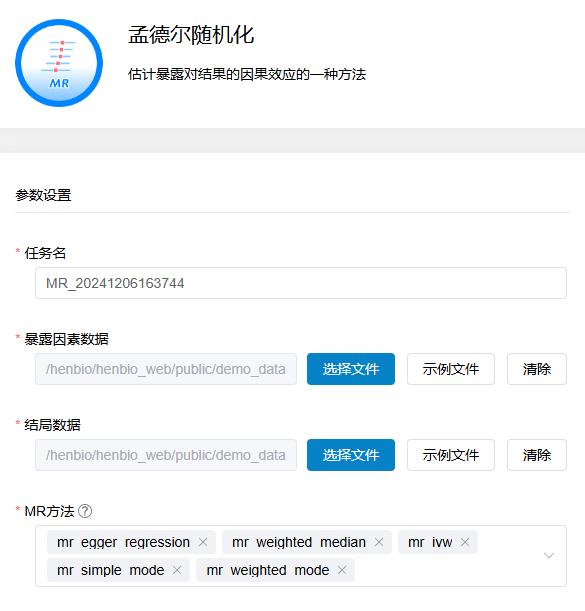Remove the mr weighted median tag

(x=379, y=542)
